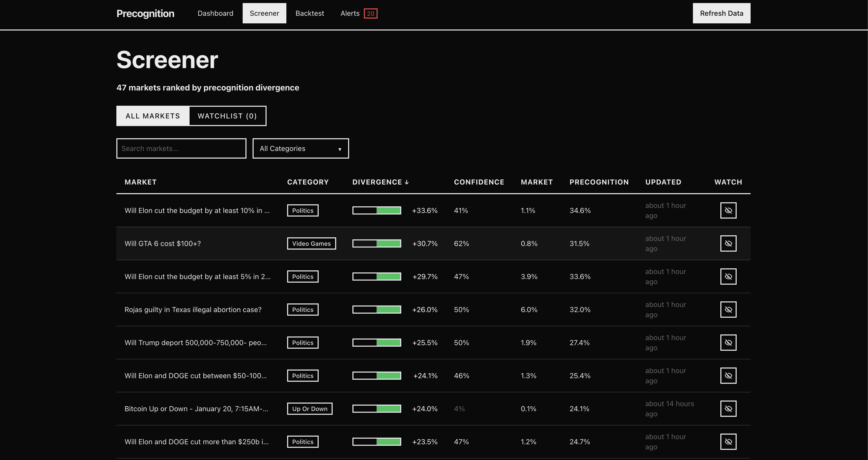Image resolution: width=868 pixels, height=460 pixels.
Task: Open the Backtest tab
Action: click(309, 13)
